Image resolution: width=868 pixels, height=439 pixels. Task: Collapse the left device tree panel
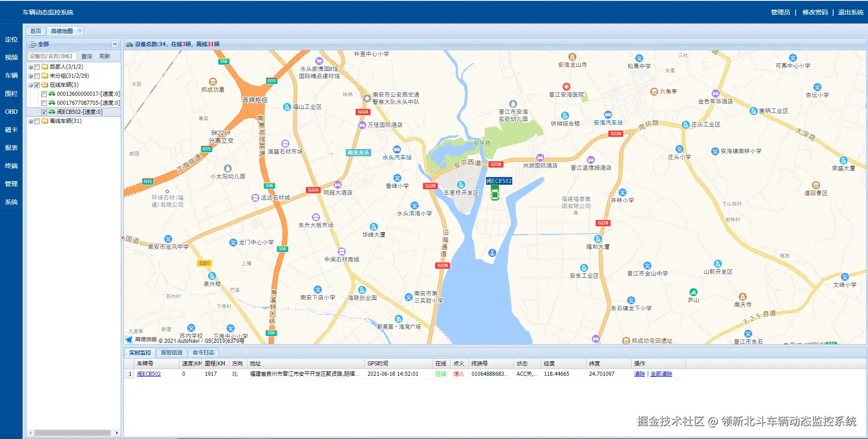[x=115, y=44]
